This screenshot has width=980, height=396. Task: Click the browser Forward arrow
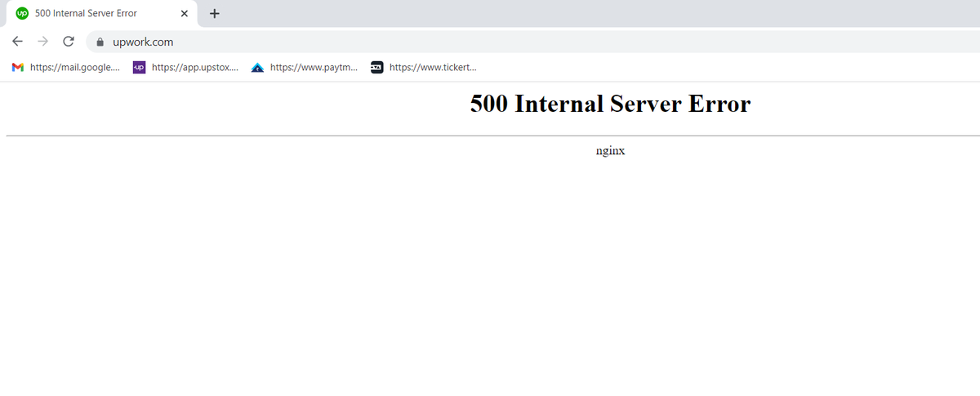pos(43,42)
